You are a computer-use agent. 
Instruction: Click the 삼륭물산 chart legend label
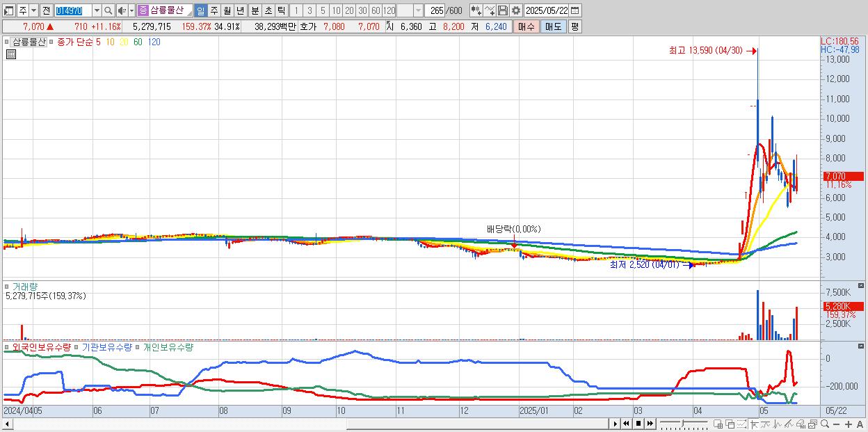[x=29, y=42]
